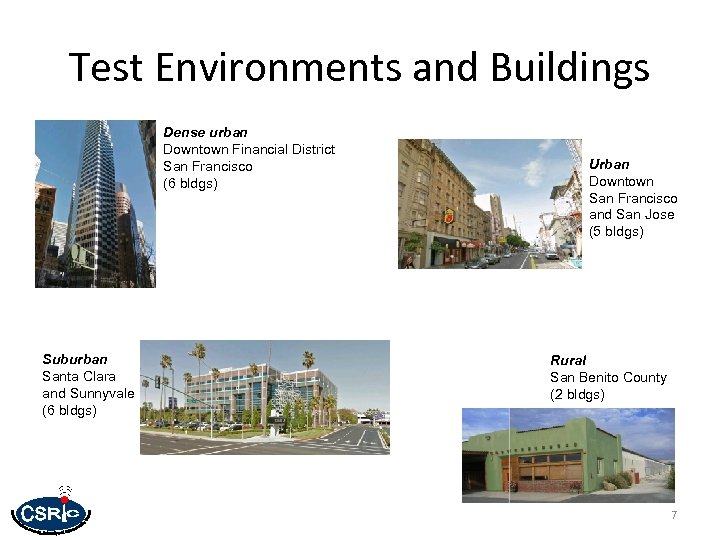Viewport: 720px width, 540px height.
Task: Select the rural green building photo
Action: [x=568, y=455]
